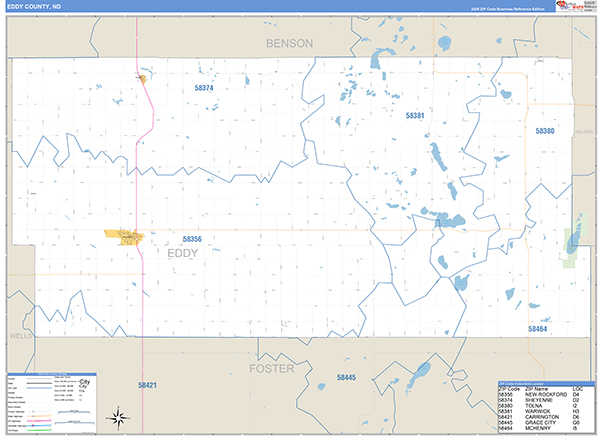Click the index table LOC header

tap(578, 389)
